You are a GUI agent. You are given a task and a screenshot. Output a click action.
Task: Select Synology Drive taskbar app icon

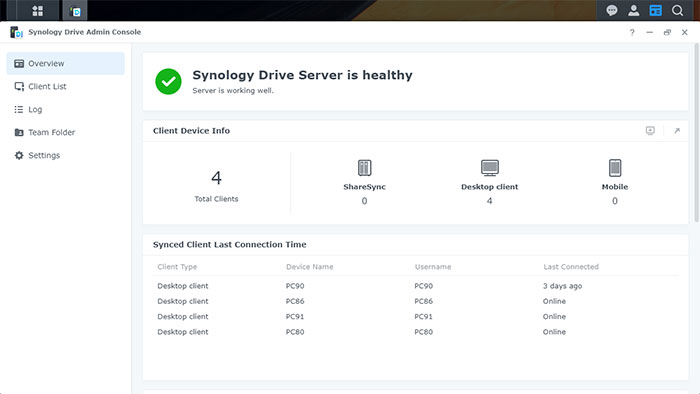pyautogui.click(x=75, y=11)
